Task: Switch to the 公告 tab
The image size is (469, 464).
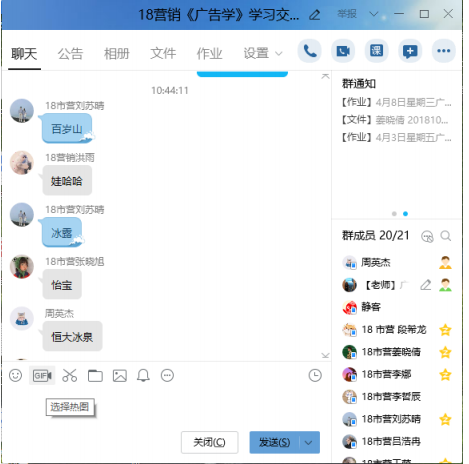Action: coord(70,53)
